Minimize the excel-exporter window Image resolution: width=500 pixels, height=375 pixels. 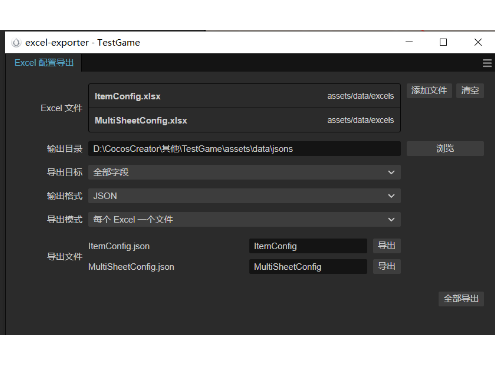tap(409, 42)
